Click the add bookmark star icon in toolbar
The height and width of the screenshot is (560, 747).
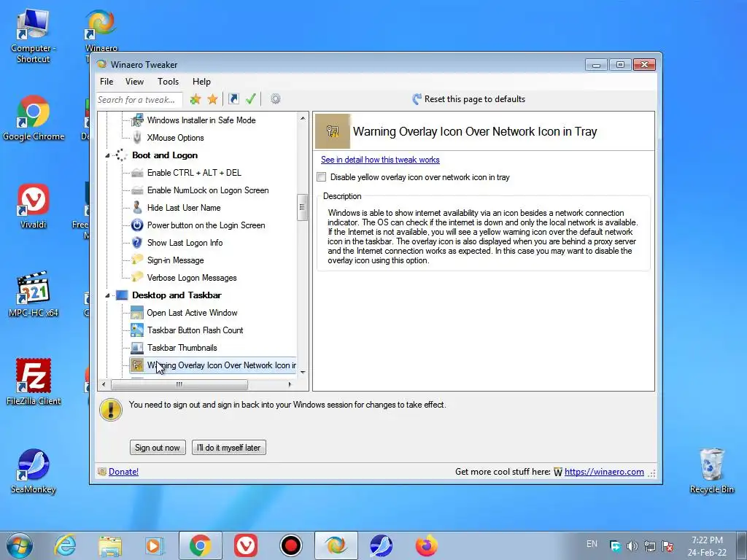coord(196,99)
